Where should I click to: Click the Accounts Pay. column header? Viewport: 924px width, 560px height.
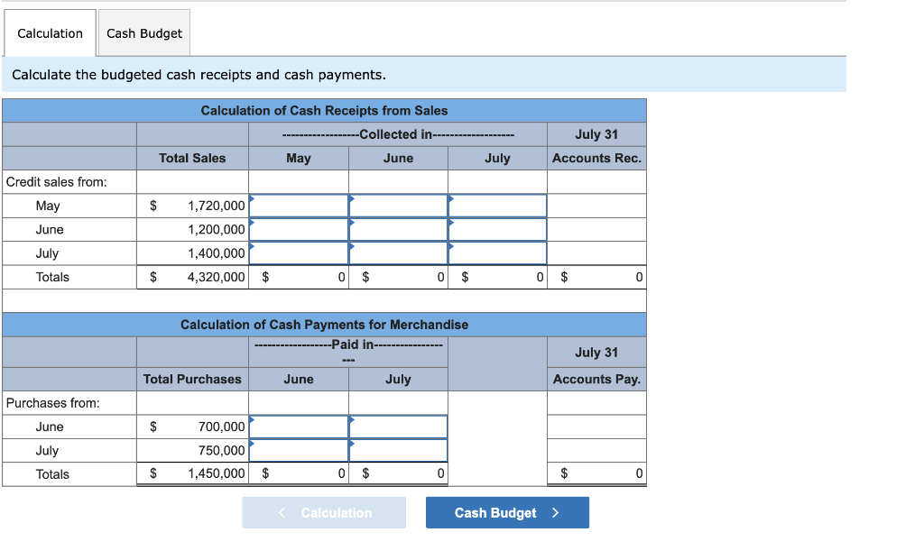click(x=596, y=380)
